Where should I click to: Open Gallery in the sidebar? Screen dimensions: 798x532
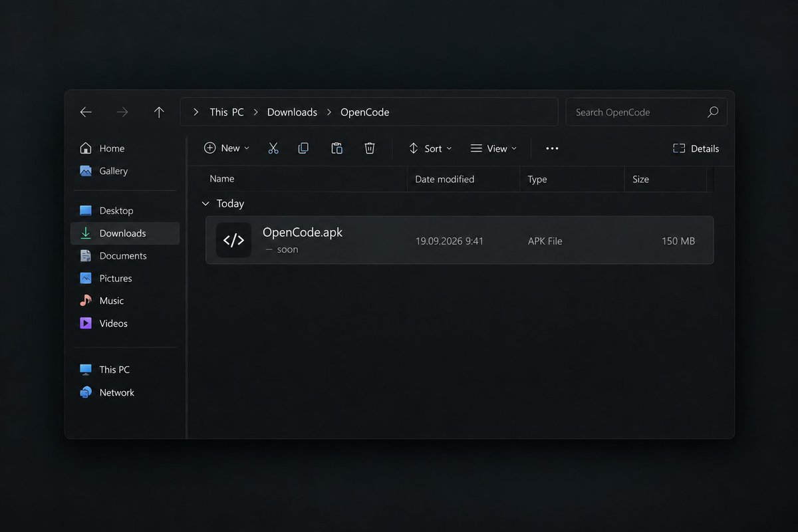[x=125, y=171]
